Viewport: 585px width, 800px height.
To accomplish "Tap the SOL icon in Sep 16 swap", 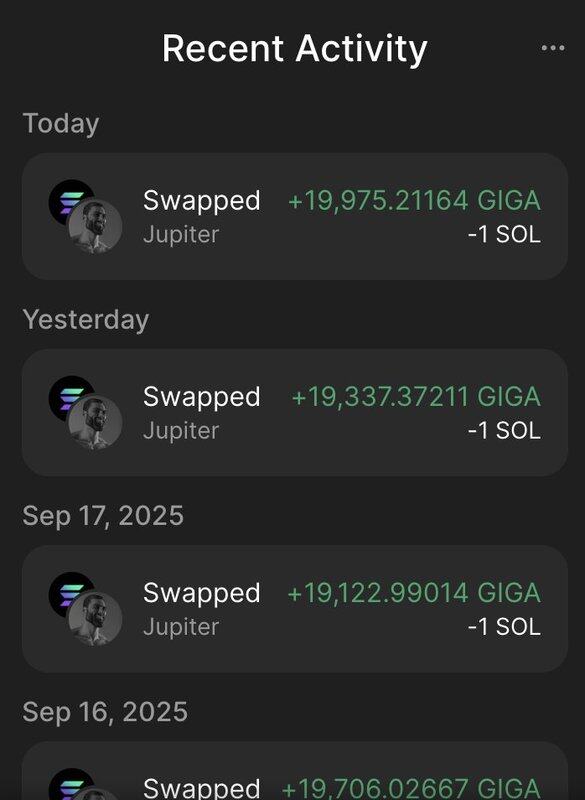I will 68,784.
